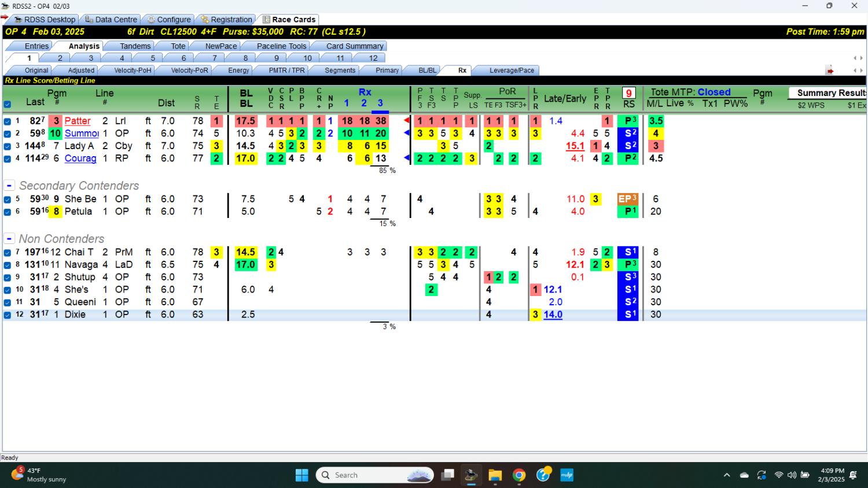This screenshot has width=868, height=488.
Task: Uncheck row 1 Patter checkbox
Action: (x=7, y=121)
